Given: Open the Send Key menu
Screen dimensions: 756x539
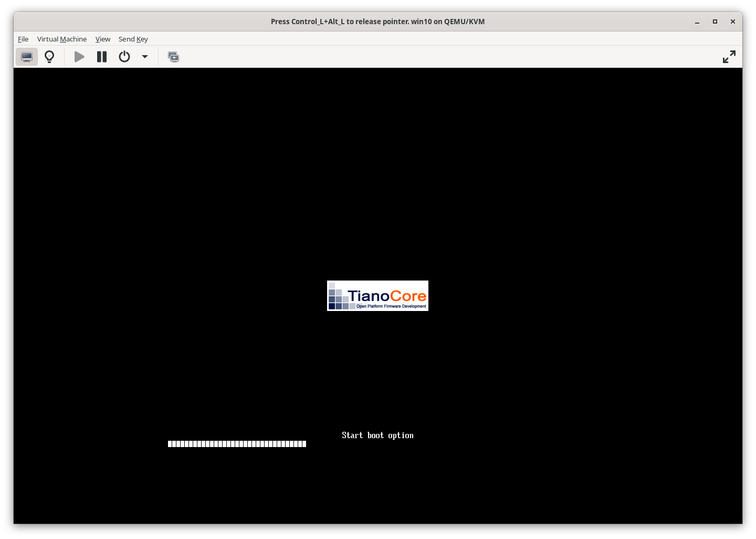Looking at the screenshot, I should [x=133, y=39].
